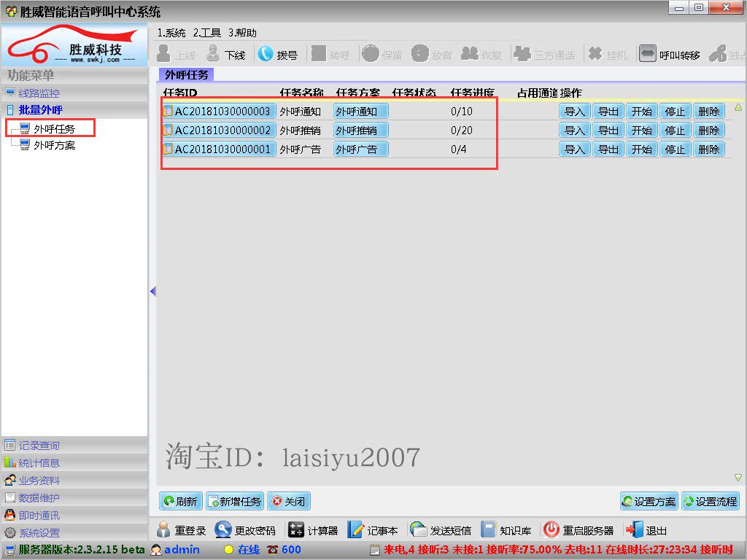Image resolution: width=747 pixels, height=560 pixels.
Task: Click 删除 for the 外呼广告 task
Action: point(708,149)
